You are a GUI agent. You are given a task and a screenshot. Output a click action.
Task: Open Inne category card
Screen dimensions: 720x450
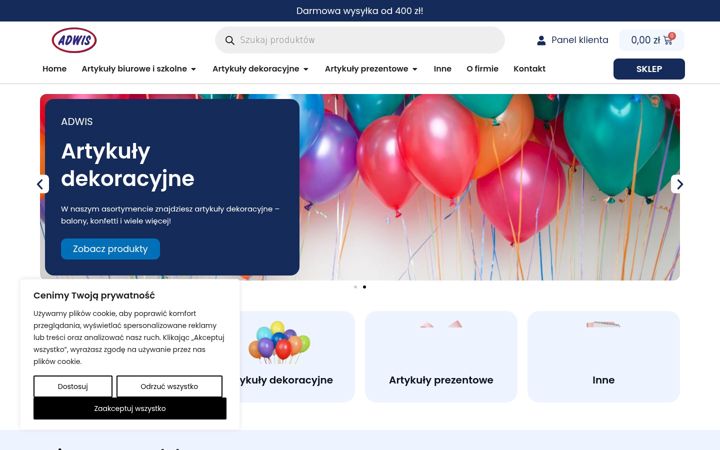click(603, 356)
